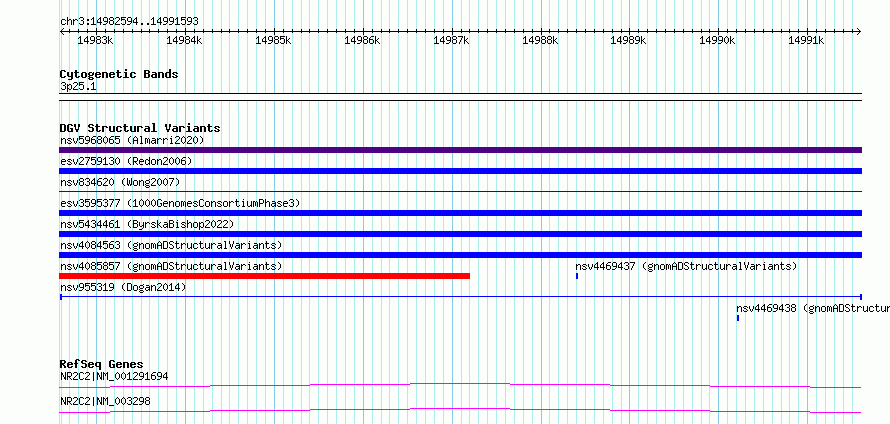Click the 14987k ruler tick label
The width and height of the screenshot is (890, 424).
tap(451, 40)
